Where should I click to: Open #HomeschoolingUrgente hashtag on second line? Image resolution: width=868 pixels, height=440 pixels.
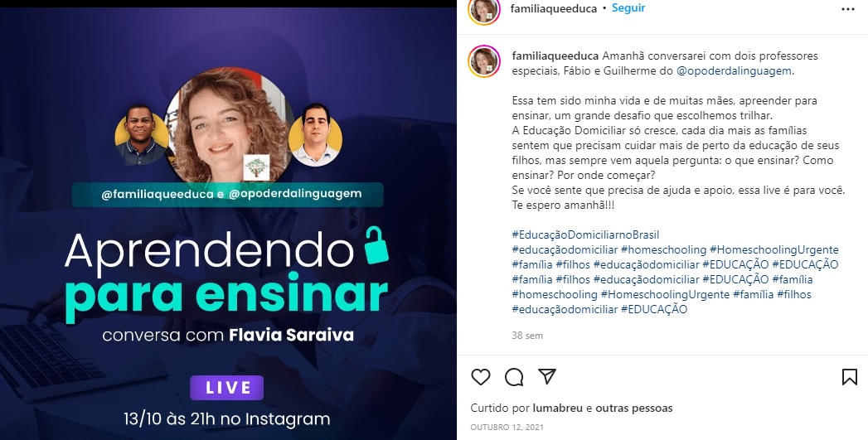(773, 249)
